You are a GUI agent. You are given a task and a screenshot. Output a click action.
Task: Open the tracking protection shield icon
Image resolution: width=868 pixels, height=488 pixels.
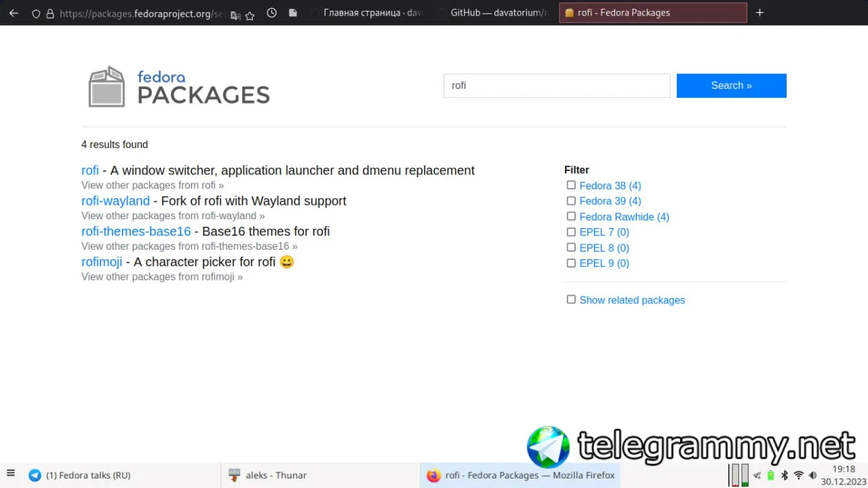pyautogui.click(x=37, y=14)
